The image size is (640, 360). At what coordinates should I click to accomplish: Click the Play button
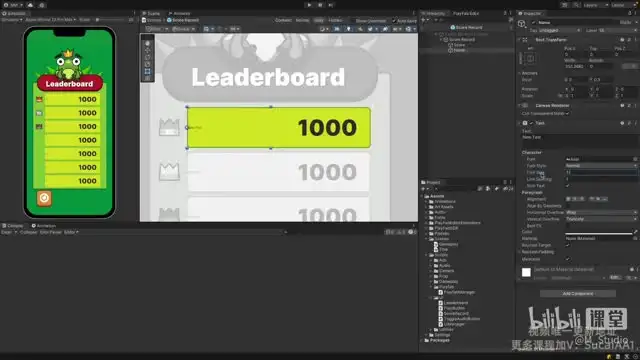(309, 5)
